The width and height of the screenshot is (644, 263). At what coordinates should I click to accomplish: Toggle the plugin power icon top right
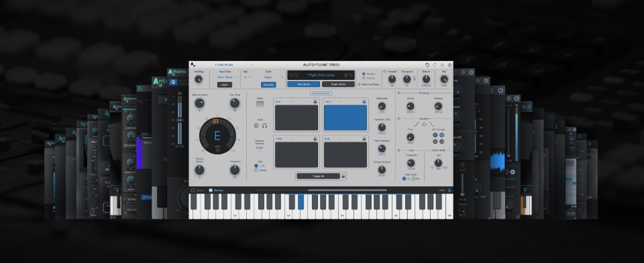(x=449, y=65)
